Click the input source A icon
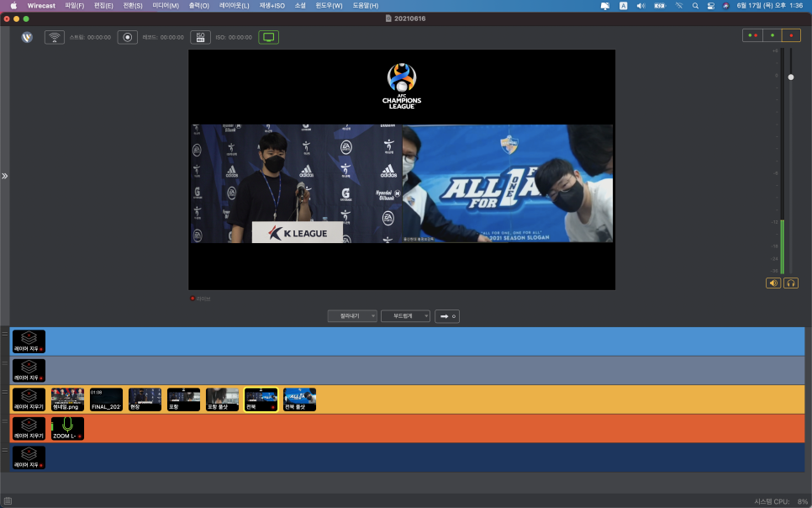The width and height of the screenshot is (812, 508). coord(624,6)
